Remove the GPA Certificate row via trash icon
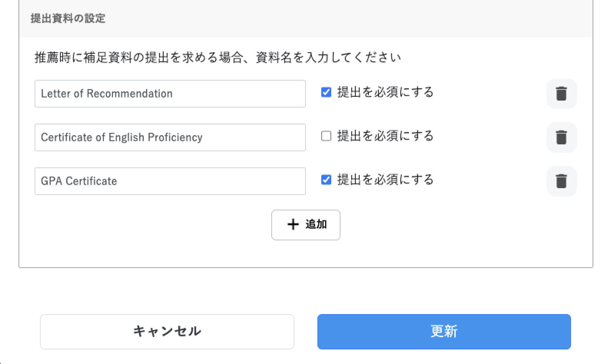 click(561, 181)
